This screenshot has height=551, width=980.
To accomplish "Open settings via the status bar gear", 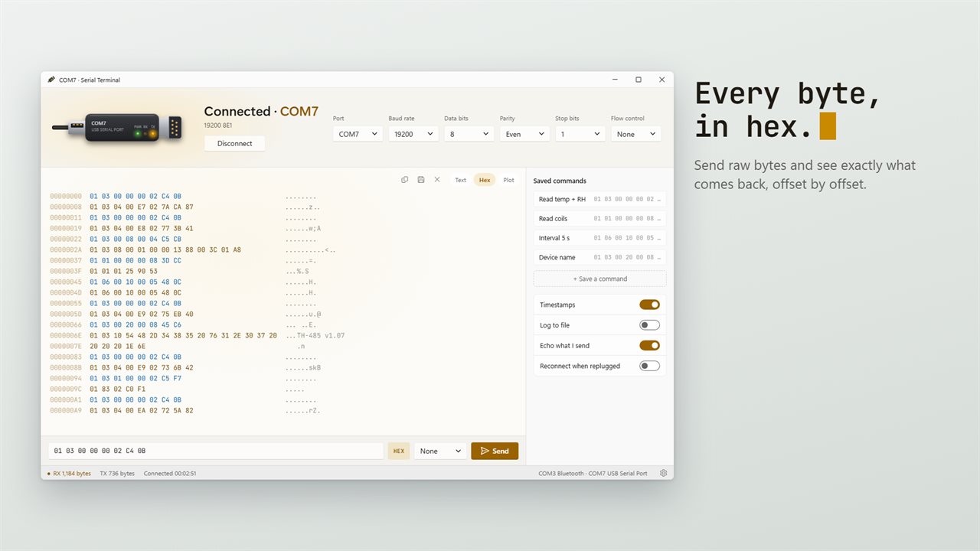I will (x=663, y=473).
